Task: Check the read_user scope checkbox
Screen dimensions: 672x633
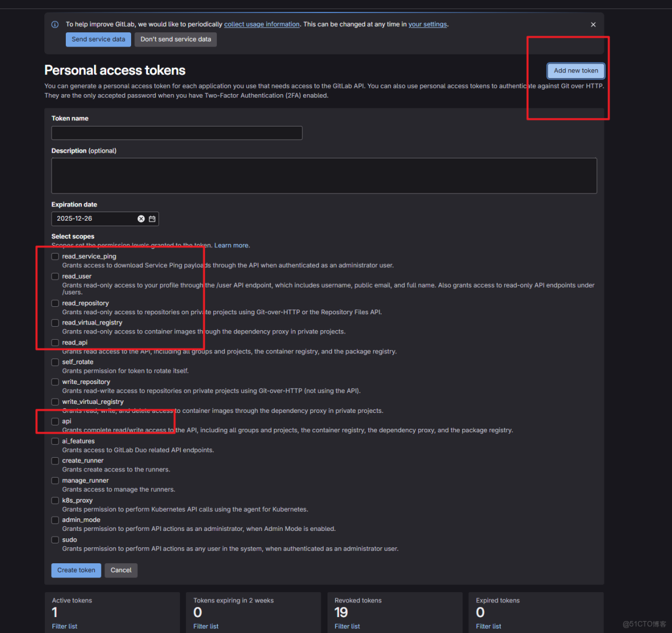Action: click(x=54, y=276)
